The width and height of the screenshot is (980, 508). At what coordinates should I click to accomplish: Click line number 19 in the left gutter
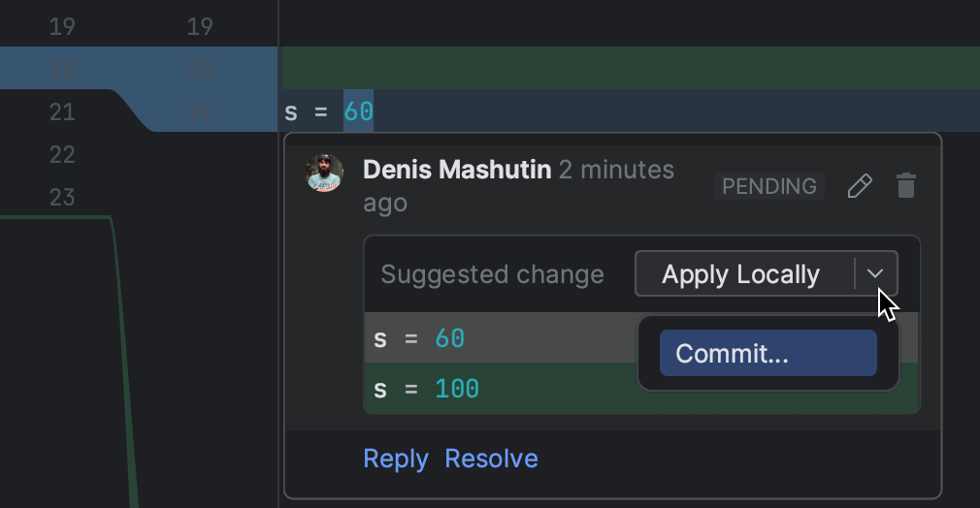pyautogui.click(x=62, y=26)
